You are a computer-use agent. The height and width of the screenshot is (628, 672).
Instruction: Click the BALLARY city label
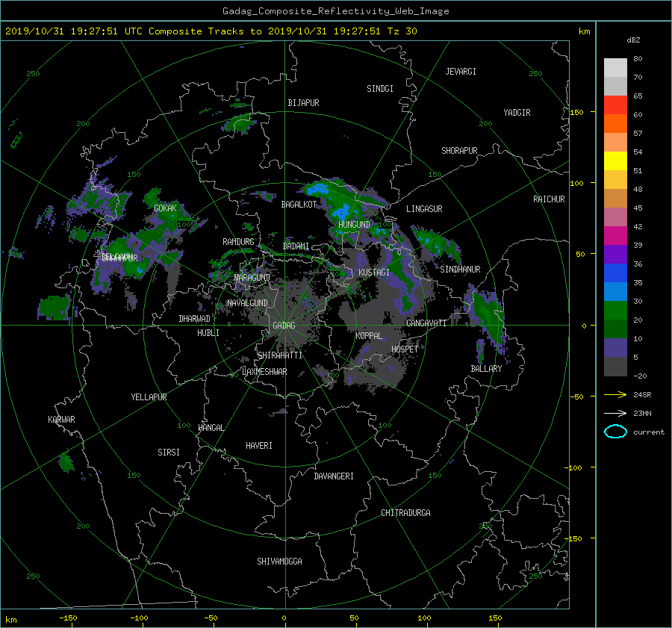click(x=486, y=369)
